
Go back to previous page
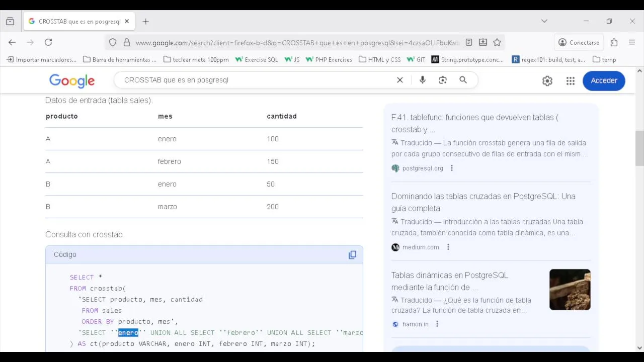[x=12, y=42]
